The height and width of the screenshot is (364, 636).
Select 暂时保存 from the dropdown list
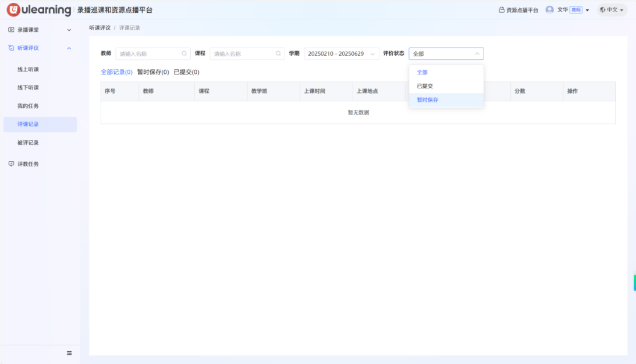(428, 100)
